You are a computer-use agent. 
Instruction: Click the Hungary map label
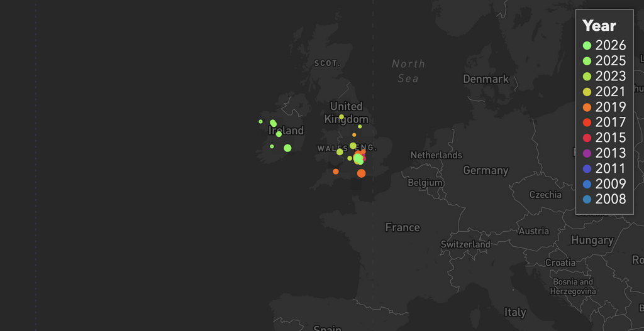pos(592,241)
